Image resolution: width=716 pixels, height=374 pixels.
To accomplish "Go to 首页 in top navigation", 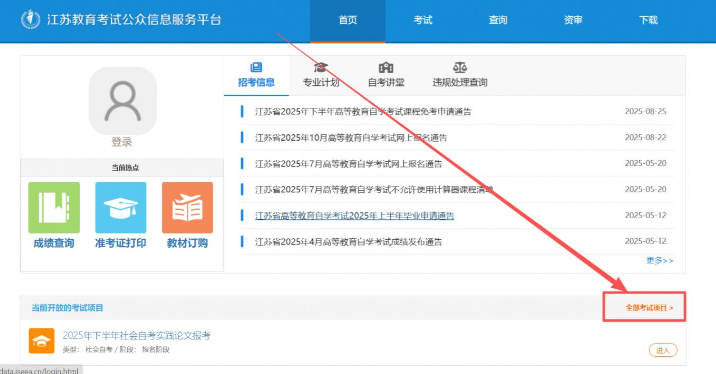I will (347, 20).
